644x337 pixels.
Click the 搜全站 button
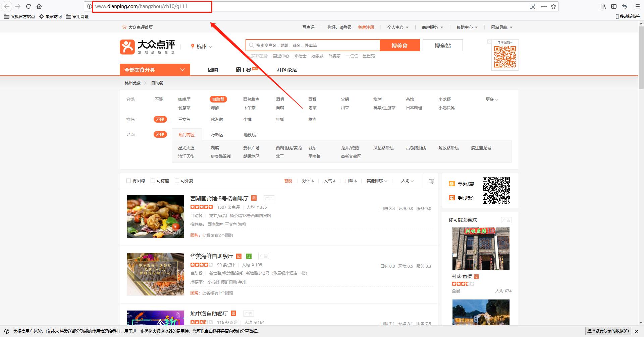pyautogui.click(x=442, y=46)
